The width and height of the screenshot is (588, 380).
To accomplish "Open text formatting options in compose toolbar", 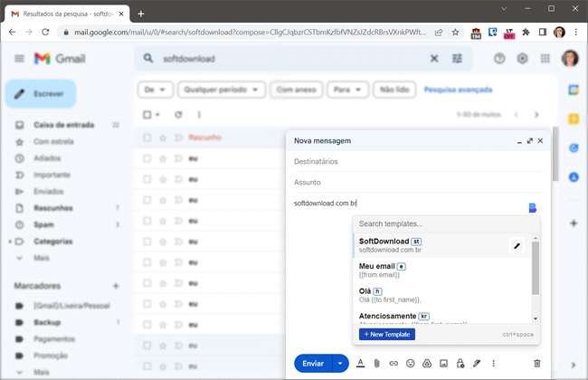I will 360,364.
